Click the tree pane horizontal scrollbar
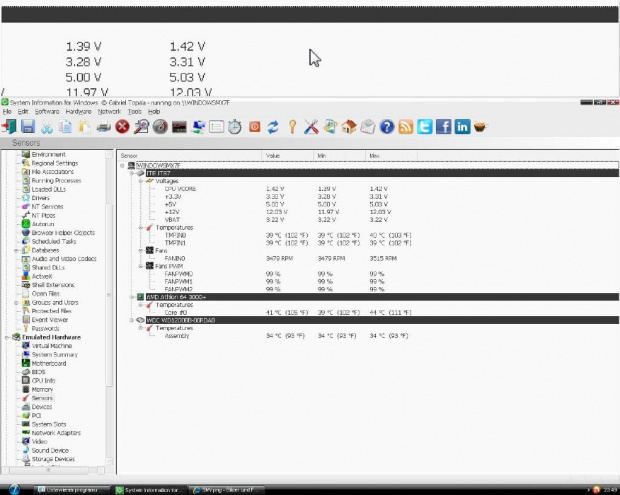This screenshot has width=620, height=495. tap(53, 470)
